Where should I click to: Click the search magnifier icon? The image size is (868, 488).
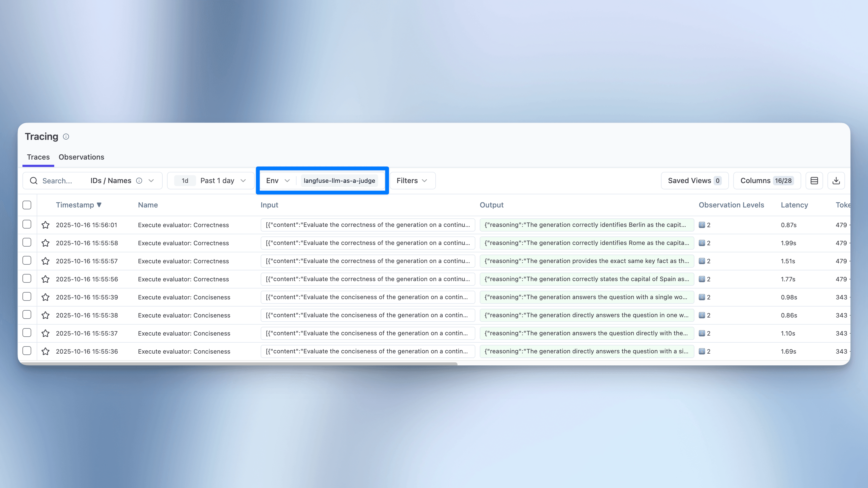[x=34, y=181]
